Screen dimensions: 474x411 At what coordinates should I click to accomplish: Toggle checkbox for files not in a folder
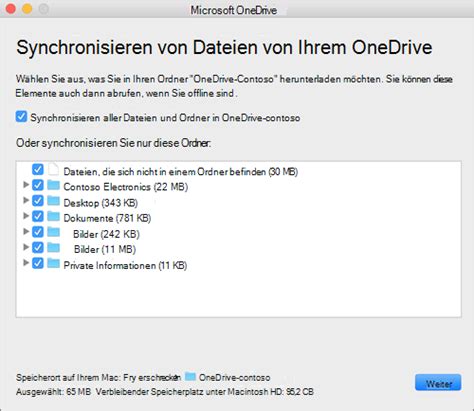(38, 169)
